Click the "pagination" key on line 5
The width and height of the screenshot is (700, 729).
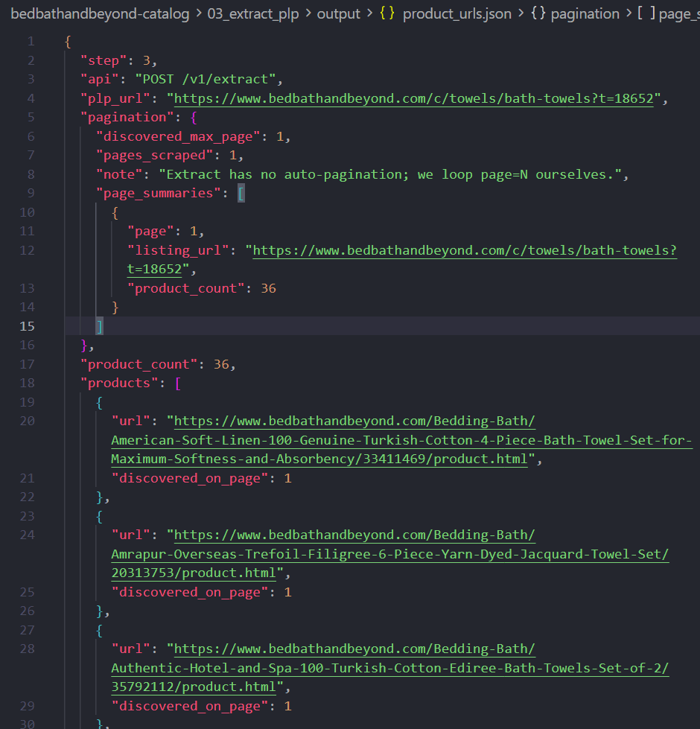click(x=127, y=117)
